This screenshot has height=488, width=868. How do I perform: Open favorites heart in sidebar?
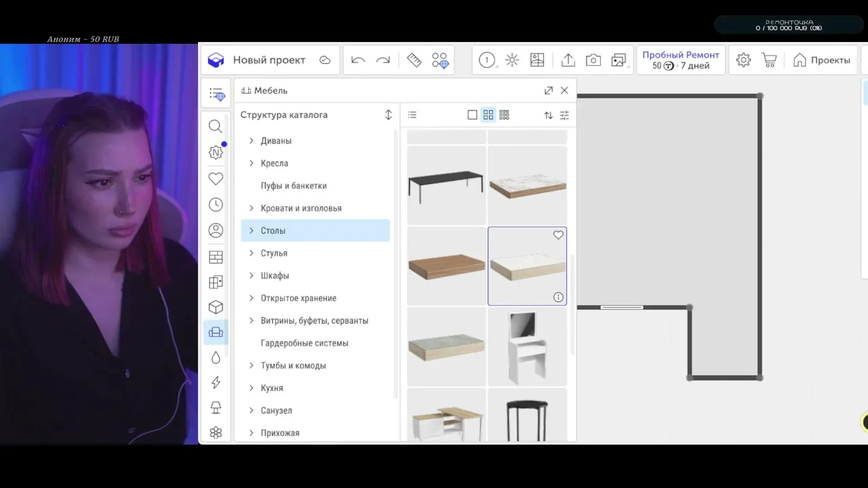(216, 179)
